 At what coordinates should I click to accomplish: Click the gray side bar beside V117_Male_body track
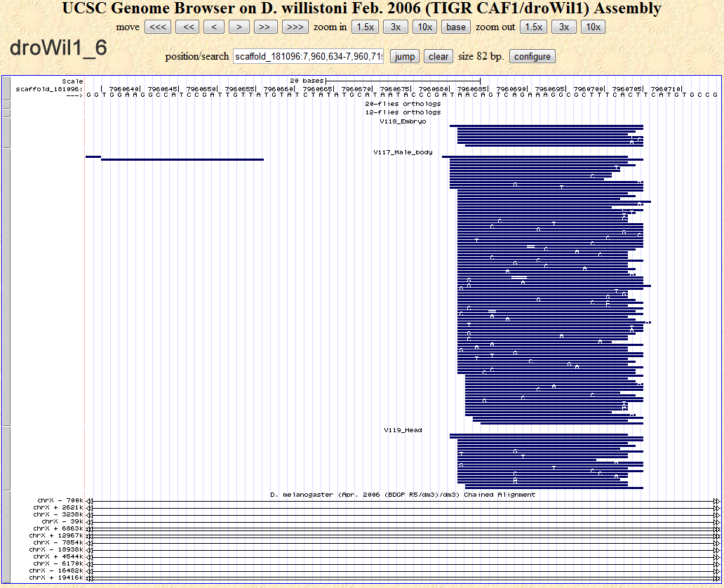click(6, 286)
